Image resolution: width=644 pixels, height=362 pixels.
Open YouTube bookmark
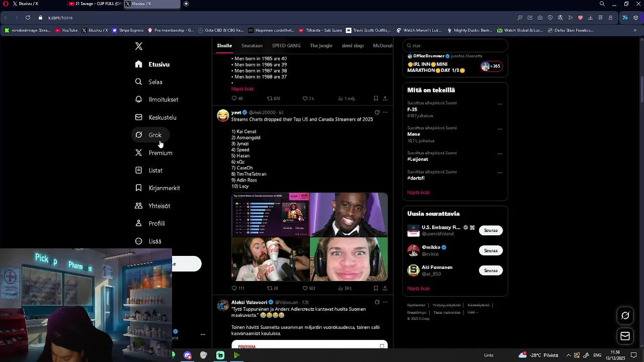click(x=66, y=30)
